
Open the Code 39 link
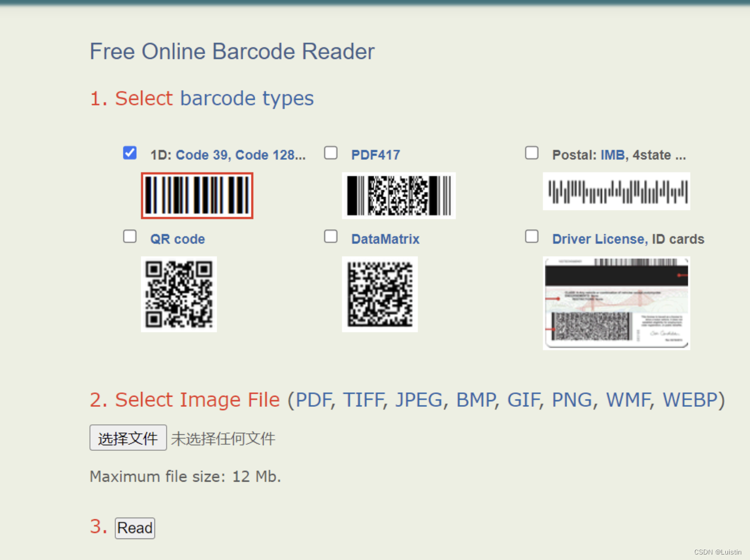202,155
